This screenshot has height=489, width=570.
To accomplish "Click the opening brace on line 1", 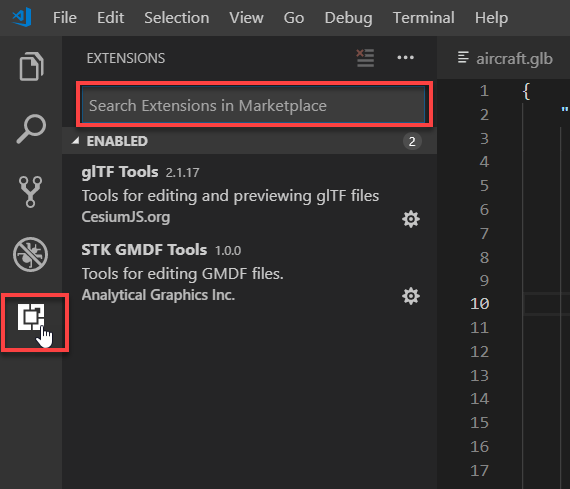I will coord(526,91).
